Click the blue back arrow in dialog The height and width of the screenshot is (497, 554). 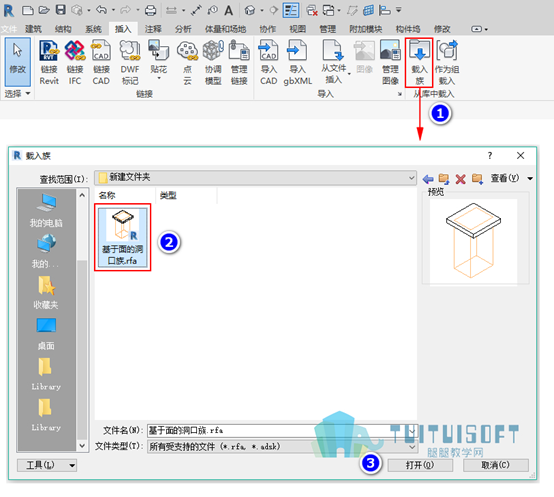428,179
